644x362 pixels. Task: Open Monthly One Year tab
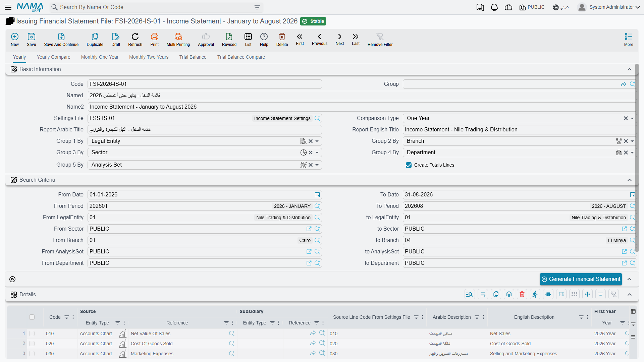100,57
